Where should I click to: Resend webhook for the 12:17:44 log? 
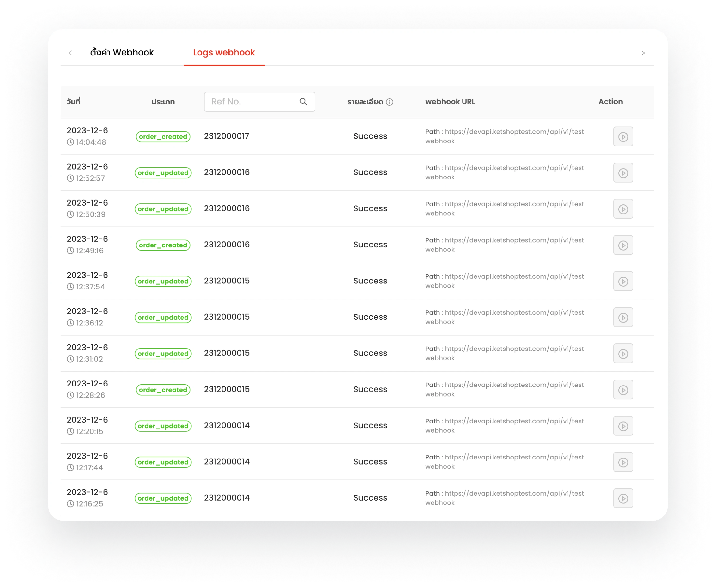point(623,462)
